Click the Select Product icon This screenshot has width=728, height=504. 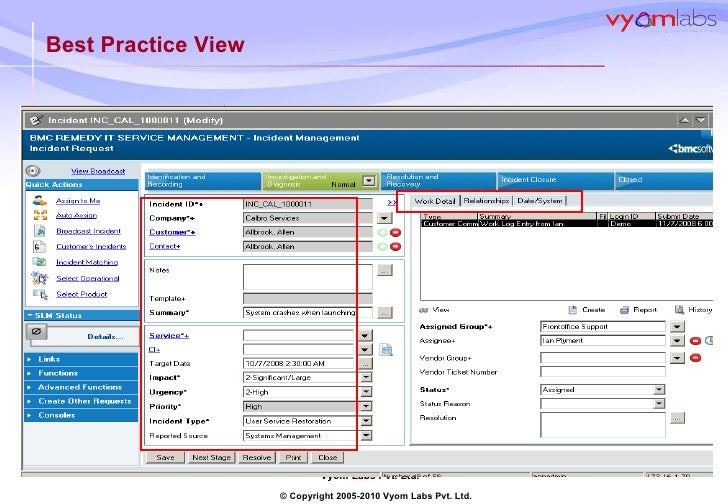coord(40,294)
